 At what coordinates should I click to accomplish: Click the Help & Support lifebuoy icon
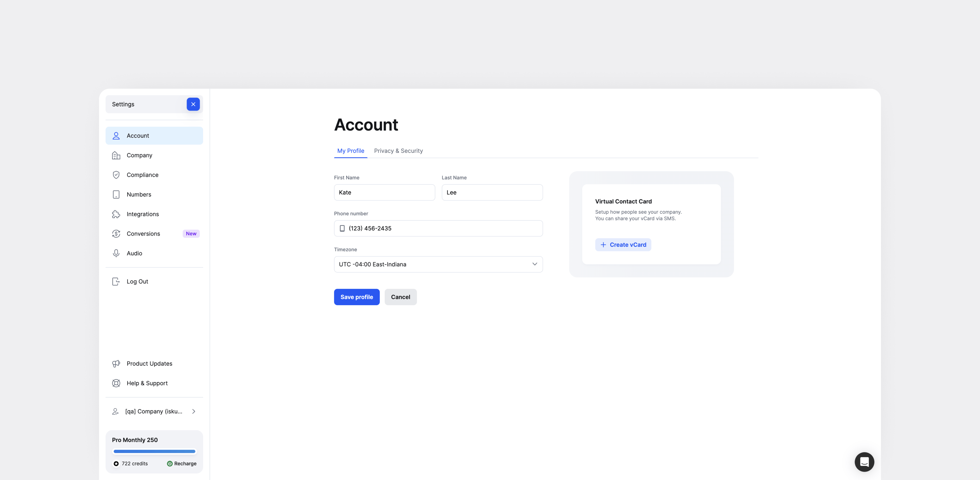click(x=116, y=383)
